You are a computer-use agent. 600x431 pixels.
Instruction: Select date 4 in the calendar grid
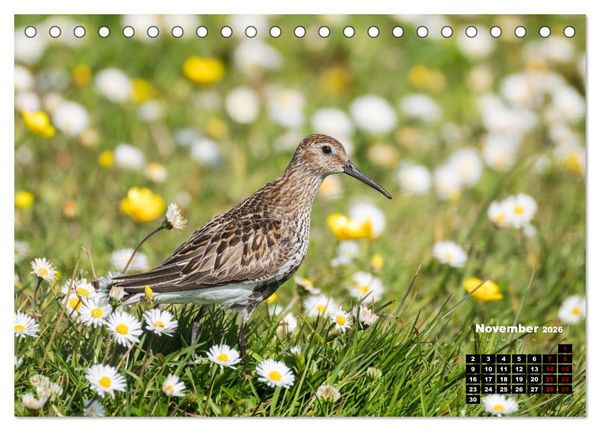point(504,359)
